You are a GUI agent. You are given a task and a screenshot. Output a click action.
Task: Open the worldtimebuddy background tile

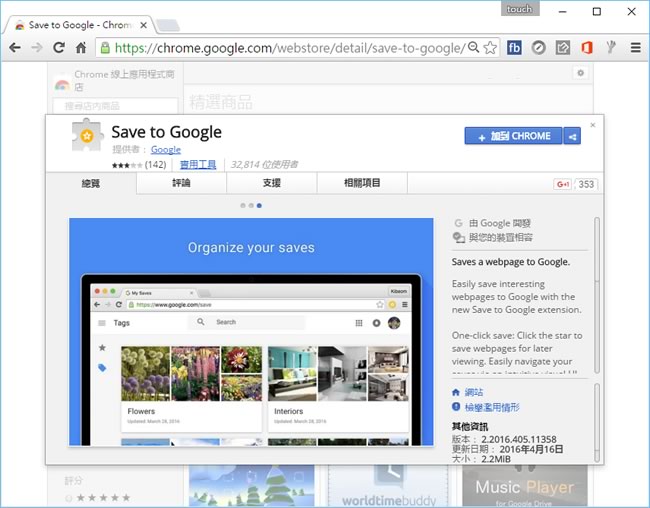(388, 486)
